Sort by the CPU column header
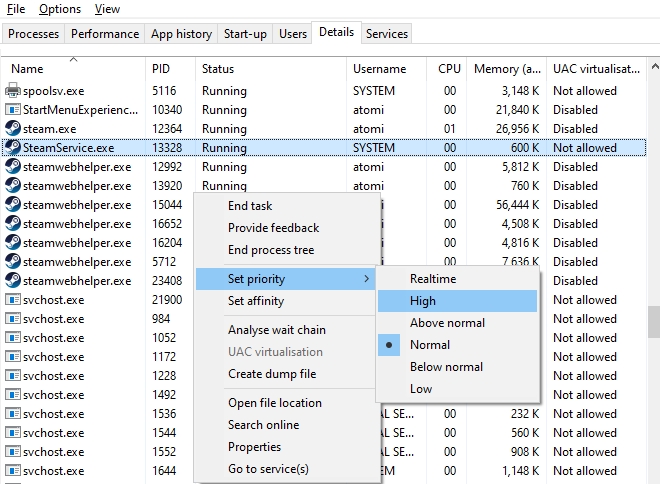 click(447, 69)
